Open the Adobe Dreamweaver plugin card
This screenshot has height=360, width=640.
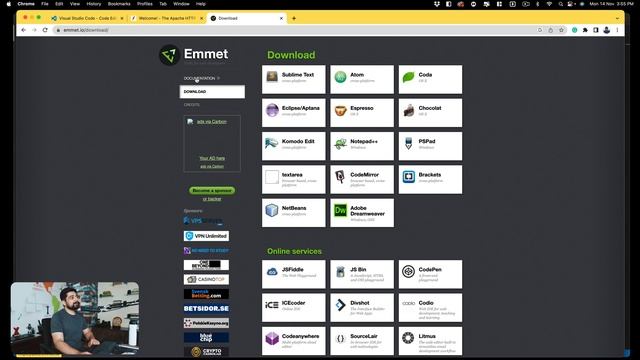click(x=362, y=213)
